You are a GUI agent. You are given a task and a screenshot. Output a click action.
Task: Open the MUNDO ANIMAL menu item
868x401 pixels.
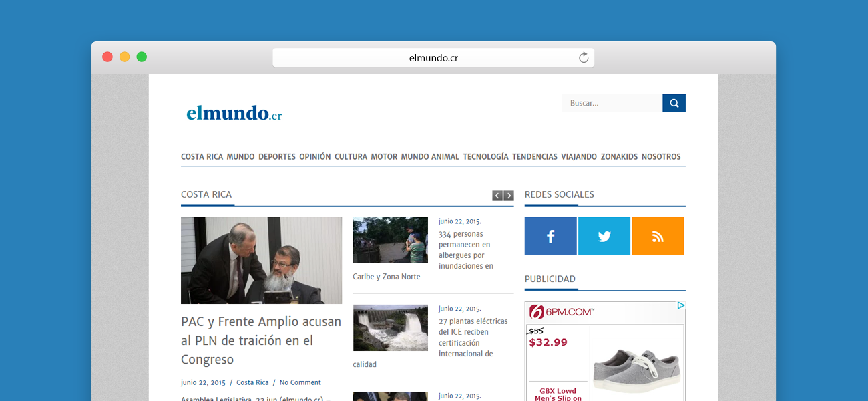430,157
